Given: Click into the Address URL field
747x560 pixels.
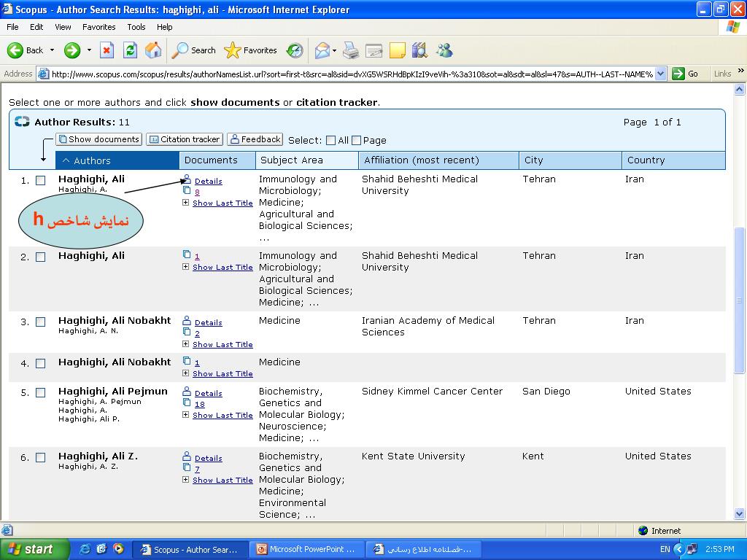Looking at the screenshot, I should click(352, 74).
